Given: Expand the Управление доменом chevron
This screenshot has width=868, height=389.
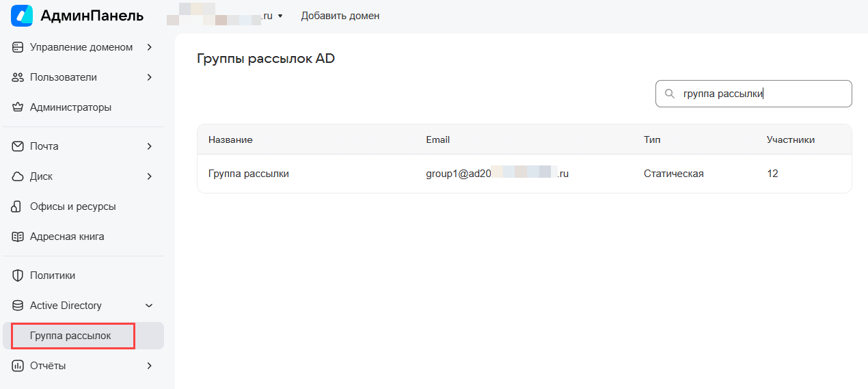Looking at the screenshot, I should pos(149,47).
